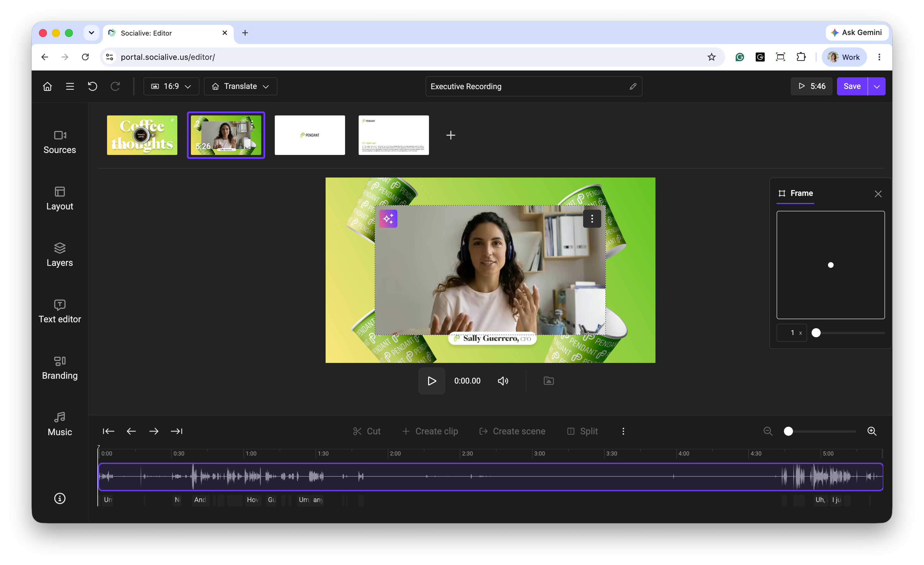Screen dimensions: 924x565
Task: Click the Grammarly extension icon
Action: click(740, 57)
